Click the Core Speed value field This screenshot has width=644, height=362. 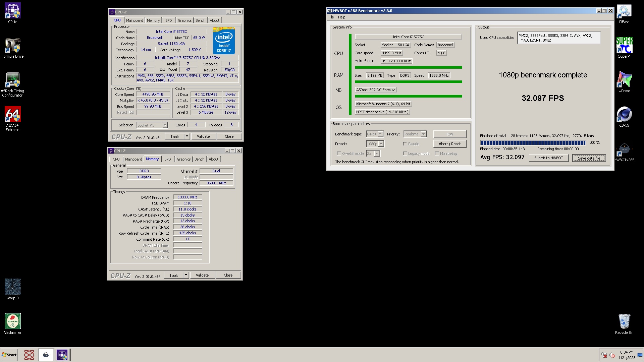[153, 94]
